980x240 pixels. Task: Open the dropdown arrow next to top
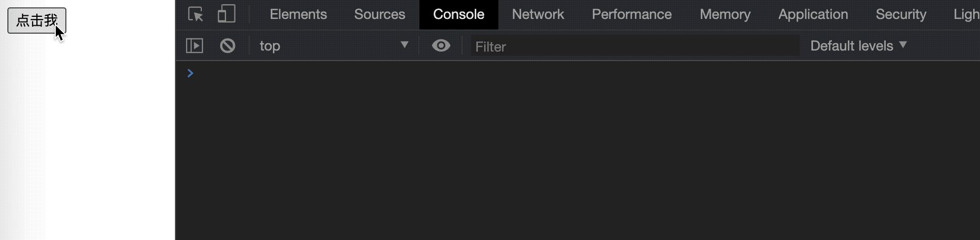404,45
